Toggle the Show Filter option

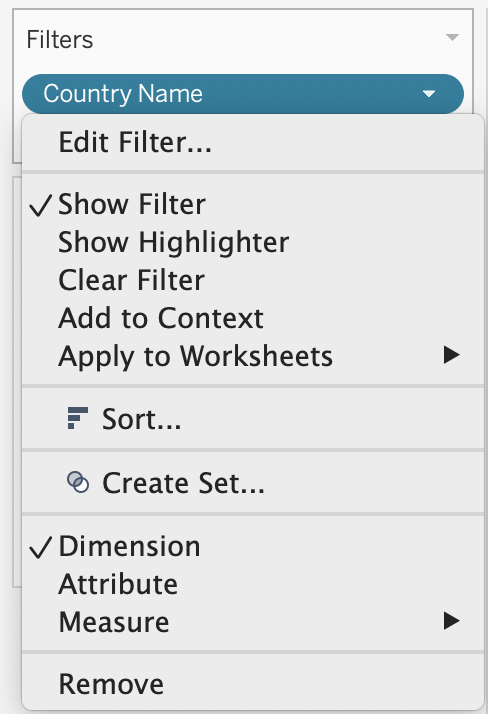(x=253, y=204)
